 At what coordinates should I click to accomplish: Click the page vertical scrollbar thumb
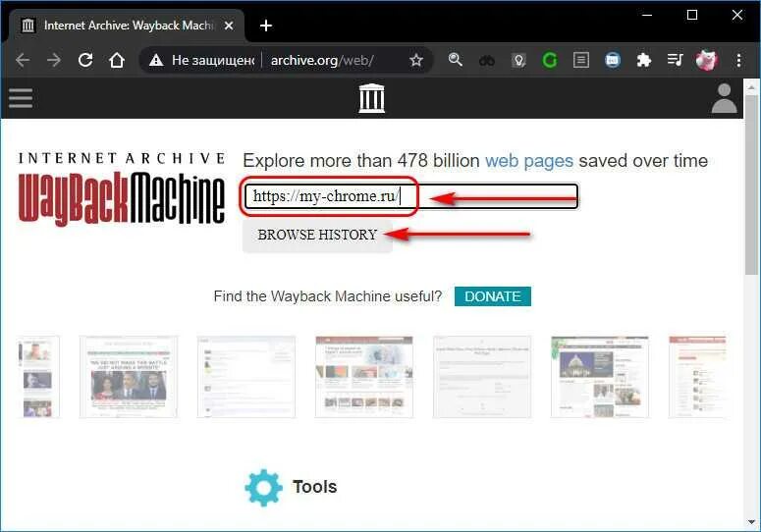[752, 186]
